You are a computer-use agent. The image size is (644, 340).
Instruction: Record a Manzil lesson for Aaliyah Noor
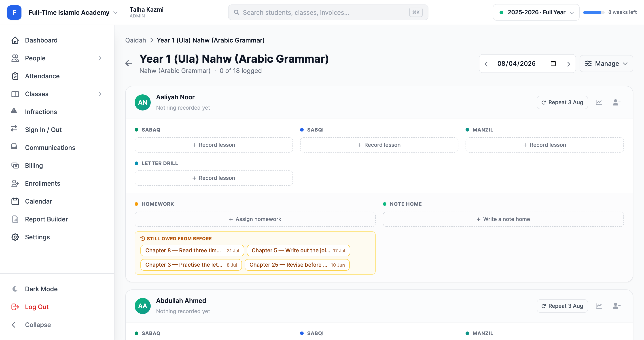[x=544, y=145]
